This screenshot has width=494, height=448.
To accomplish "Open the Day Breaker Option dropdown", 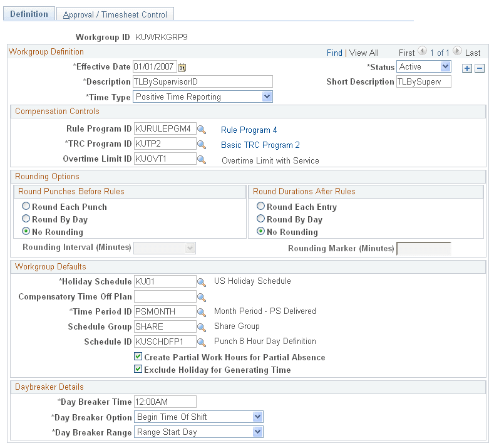I will click(x=198, y=417).
